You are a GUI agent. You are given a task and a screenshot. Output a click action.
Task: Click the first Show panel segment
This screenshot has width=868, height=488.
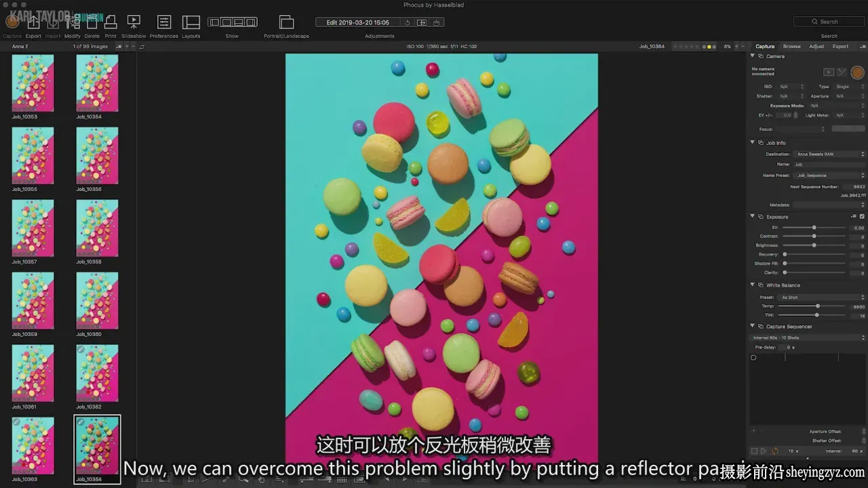tap(214, 22)
